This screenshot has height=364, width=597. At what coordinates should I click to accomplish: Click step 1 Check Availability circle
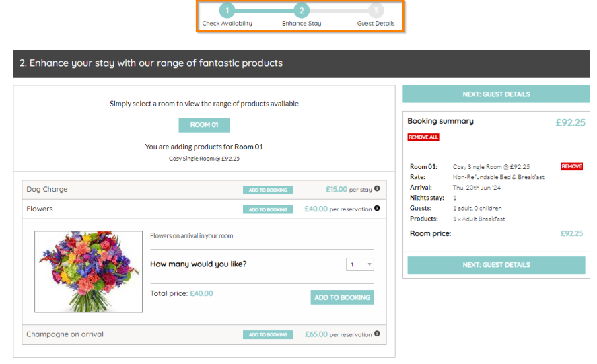[x=227, y=11]
